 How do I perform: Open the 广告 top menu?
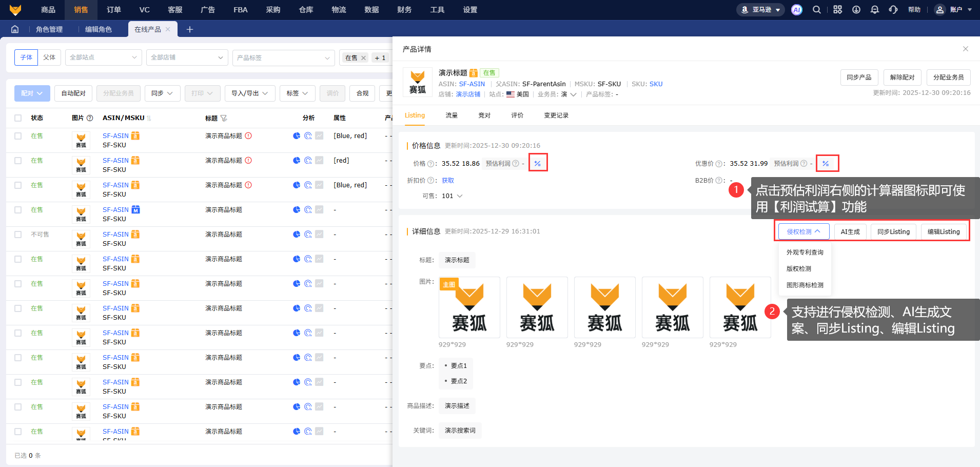pos(208,10)
